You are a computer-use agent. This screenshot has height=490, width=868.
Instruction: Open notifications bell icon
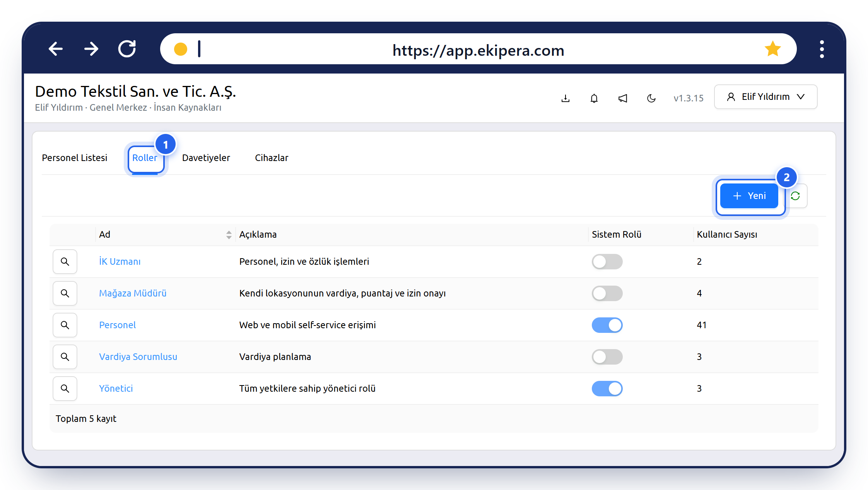pyautogui.click(x=594, y=98)
